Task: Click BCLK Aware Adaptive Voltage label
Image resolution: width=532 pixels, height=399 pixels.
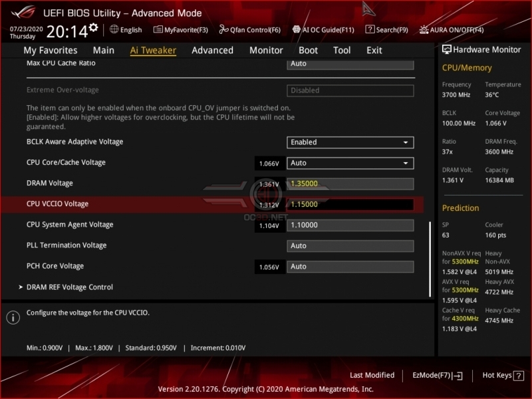Action: (74, 142)
